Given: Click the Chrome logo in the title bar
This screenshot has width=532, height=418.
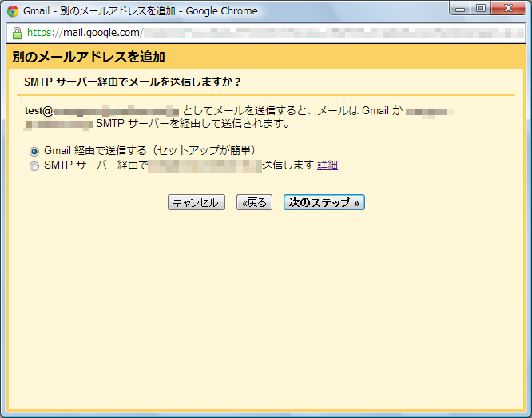Looking at the screenshot, I should pos(13,11).
